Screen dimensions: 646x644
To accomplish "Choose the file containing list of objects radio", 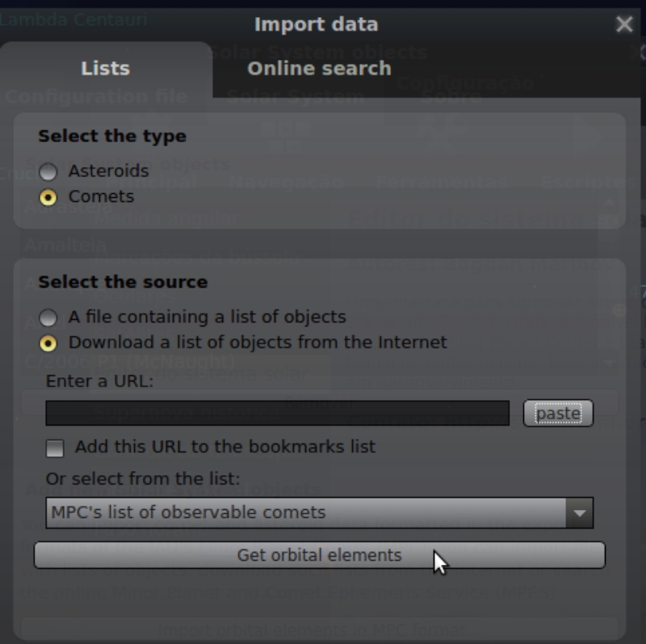I will (48, 318).
